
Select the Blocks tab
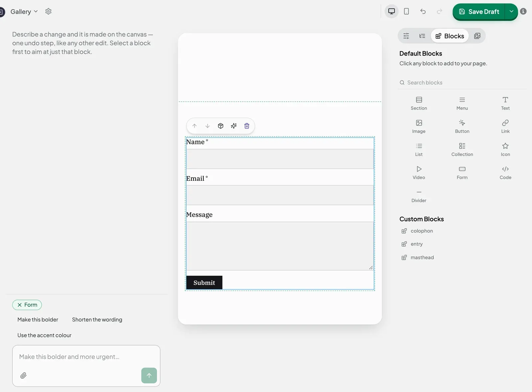(450, 36)
